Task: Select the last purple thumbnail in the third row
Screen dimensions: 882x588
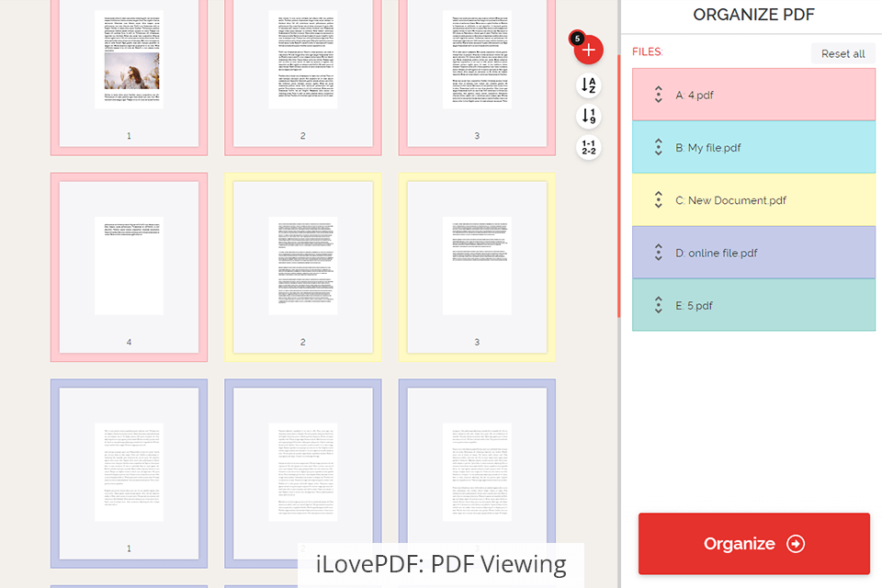Action: tap(477, 473)
